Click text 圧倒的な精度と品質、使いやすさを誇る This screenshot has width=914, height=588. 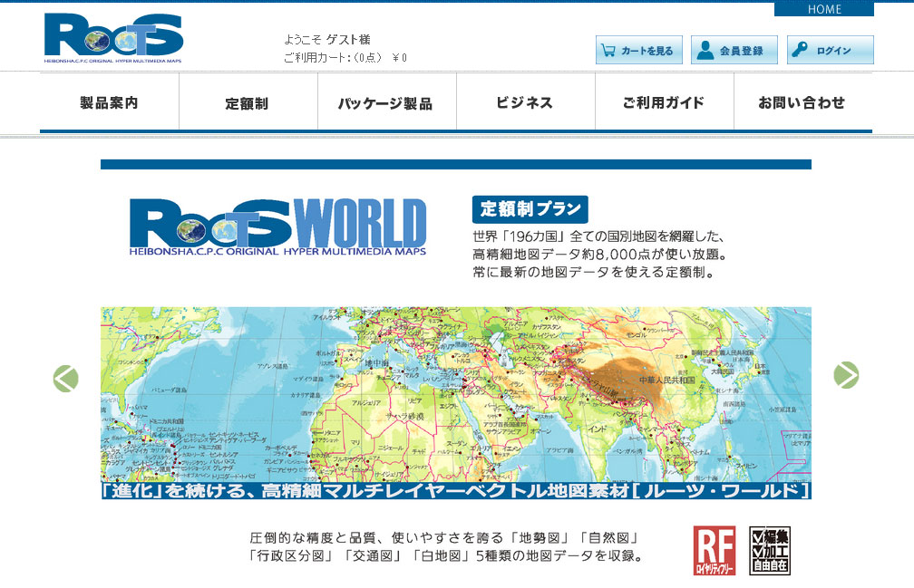click(376, 537)
